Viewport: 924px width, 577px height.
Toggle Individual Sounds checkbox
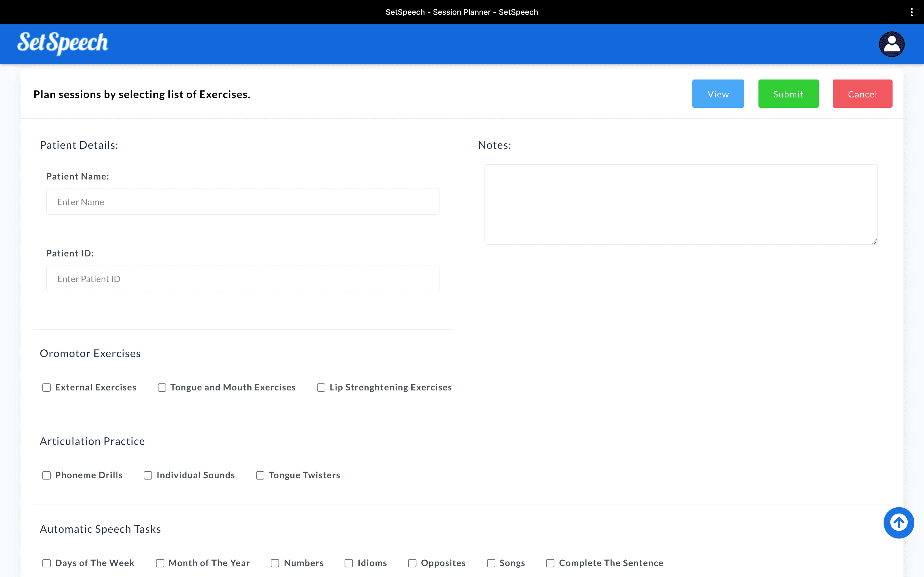(x=148, y=475)
